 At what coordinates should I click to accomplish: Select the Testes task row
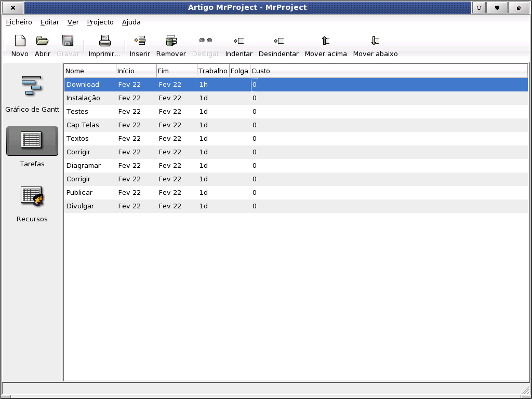click(x=296, y=112)
